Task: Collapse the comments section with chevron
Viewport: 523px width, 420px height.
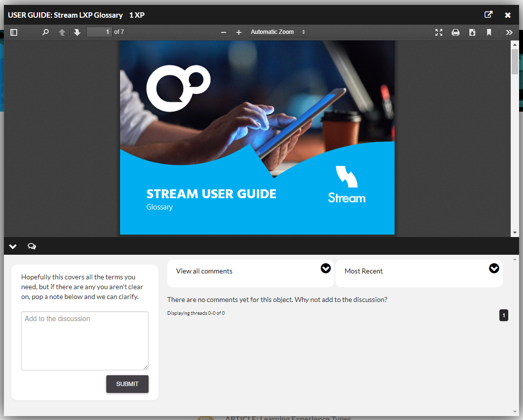Action: pyautogui.click(x=13, y=246)
